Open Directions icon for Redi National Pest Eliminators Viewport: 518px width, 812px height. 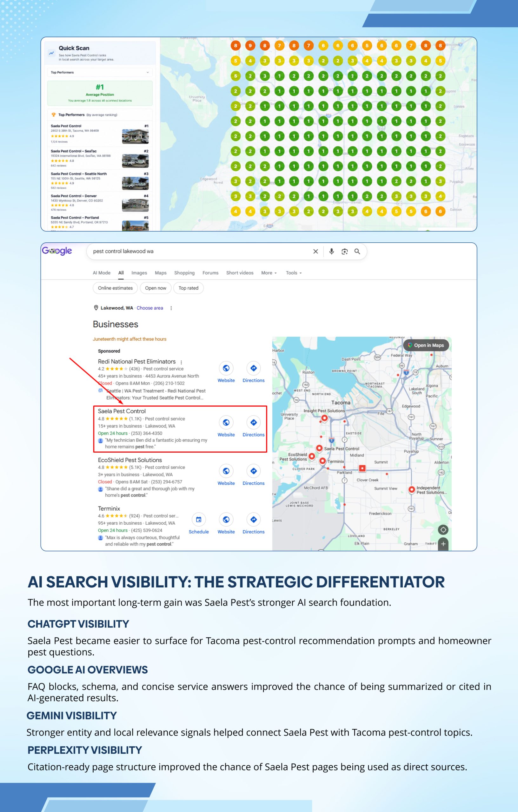pyautogui.click(x=253, y=368)
